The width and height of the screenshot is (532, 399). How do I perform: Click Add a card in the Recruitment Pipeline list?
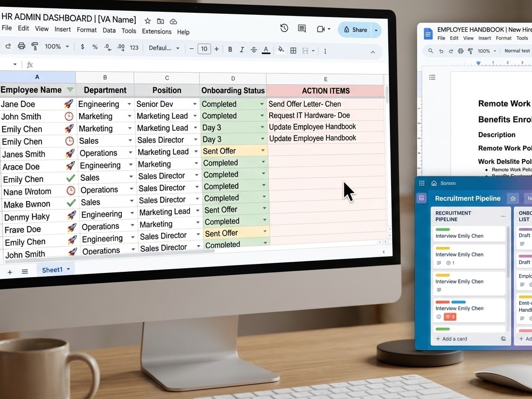pyautogui.click(x=452, y=338)
